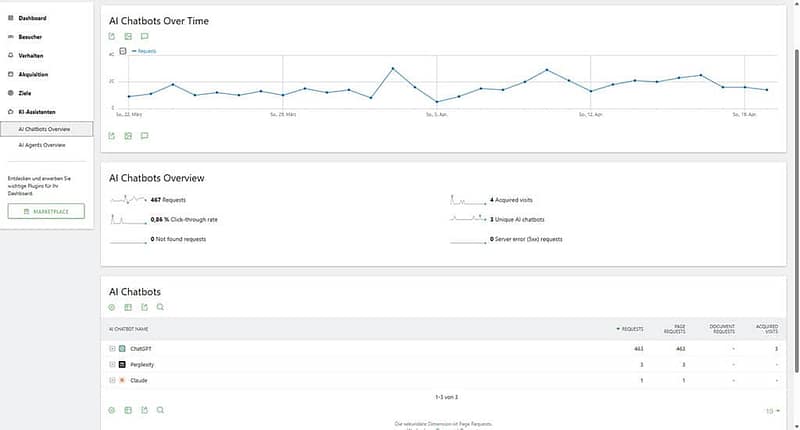The height and width of the screenshot is (430, 800).
Task: Collapse the KI-Assistenten menu
Action: coord(37,112)
